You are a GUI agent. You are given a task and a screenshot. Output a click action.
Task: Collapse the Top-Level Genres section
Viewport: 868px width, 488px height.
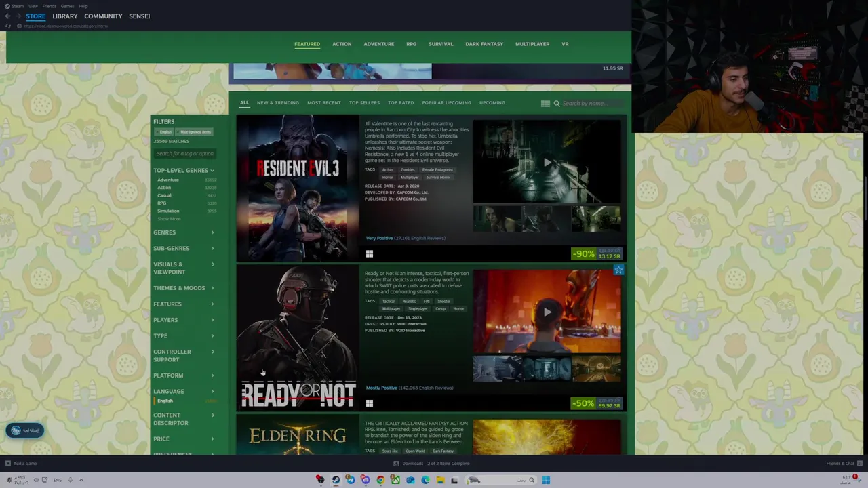point(184,170)
